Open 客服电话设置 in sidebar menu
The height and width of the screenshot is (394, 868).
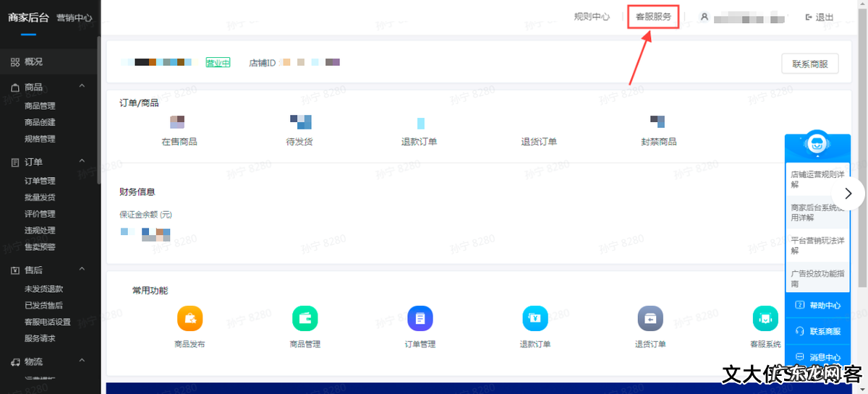point(48,322)
